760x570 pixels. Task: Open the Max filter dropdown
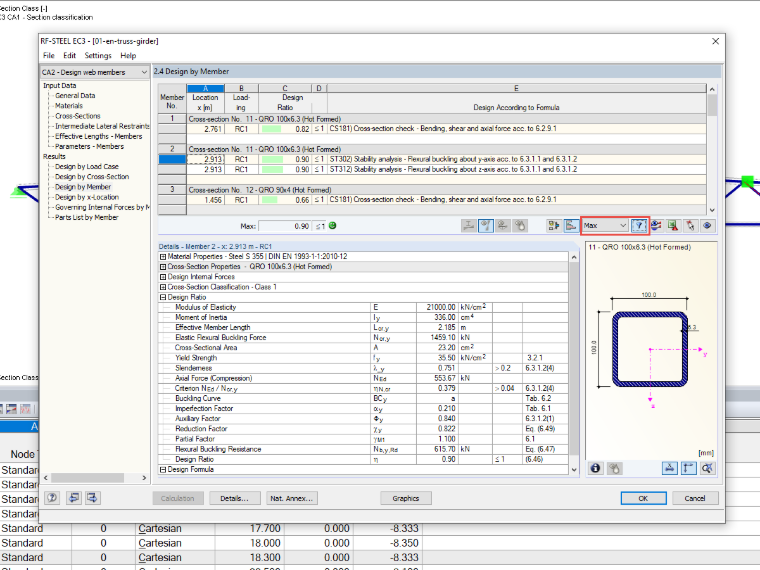point(605,225)
